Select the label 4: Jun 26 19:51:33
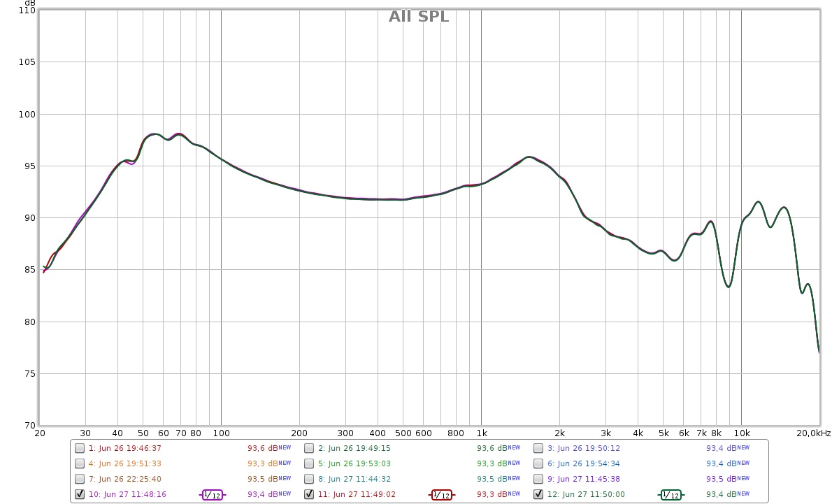 [x=124, y=463]
